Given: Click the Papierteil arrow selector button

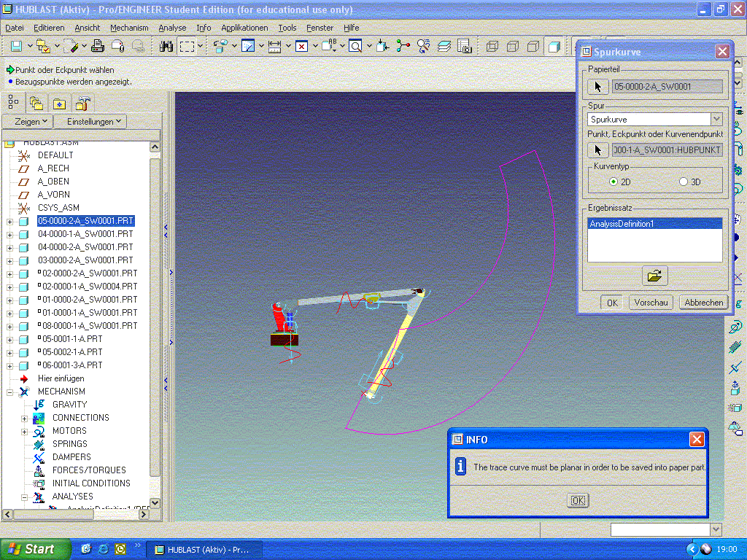Looking at the screenshot, I should click(597, 87).
